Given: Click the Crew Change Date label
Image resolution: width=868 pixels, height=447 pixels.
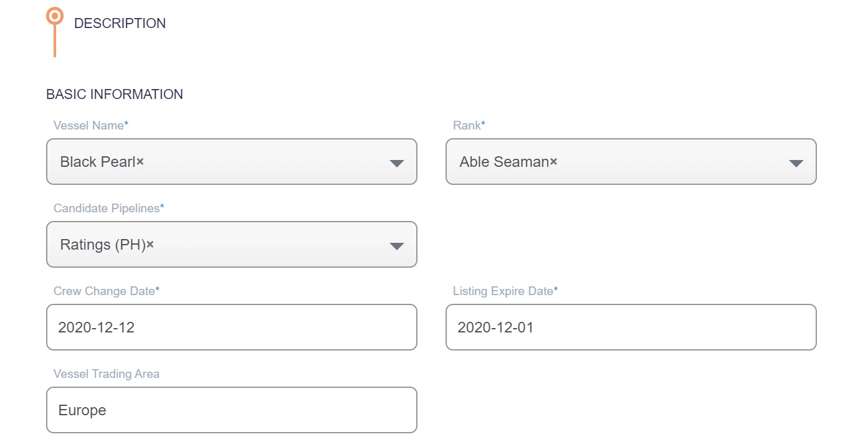Looking at the screenshot, I should (x=104, y=291).
